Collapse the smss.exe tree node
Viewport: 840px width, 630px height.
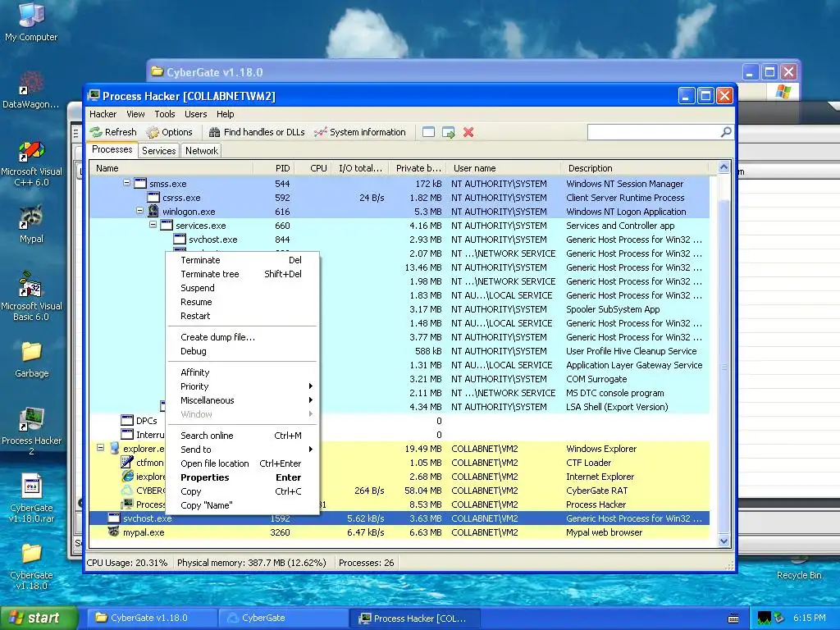(126, 183)
